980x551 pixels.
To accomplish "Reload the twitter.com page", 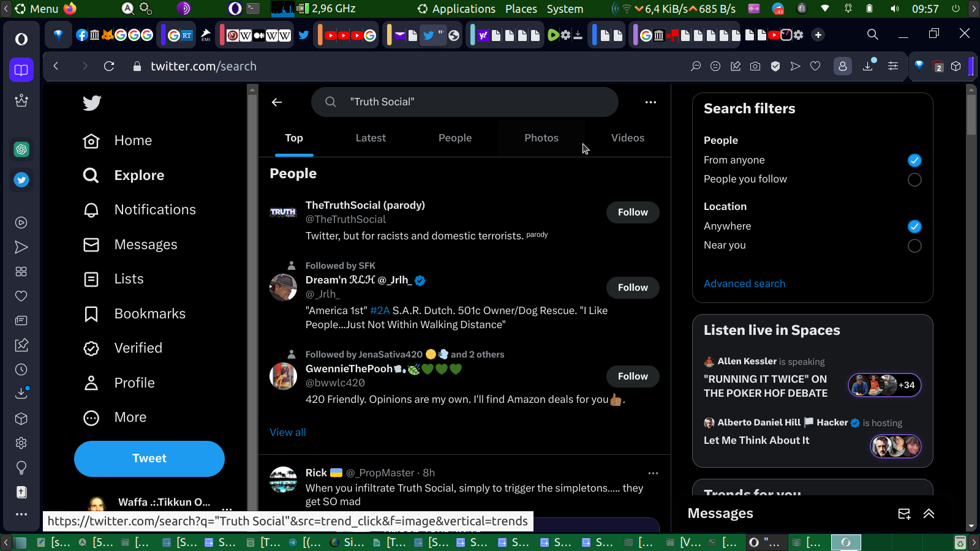I will (109, 66).
